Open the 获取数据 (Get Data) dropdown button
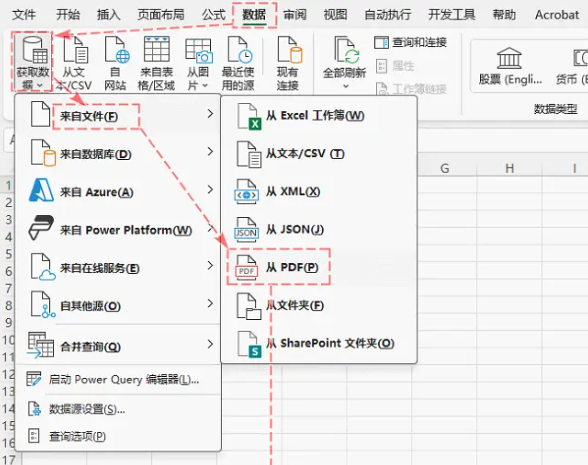The height and width of the screenshot is (465, 588). 33,62
